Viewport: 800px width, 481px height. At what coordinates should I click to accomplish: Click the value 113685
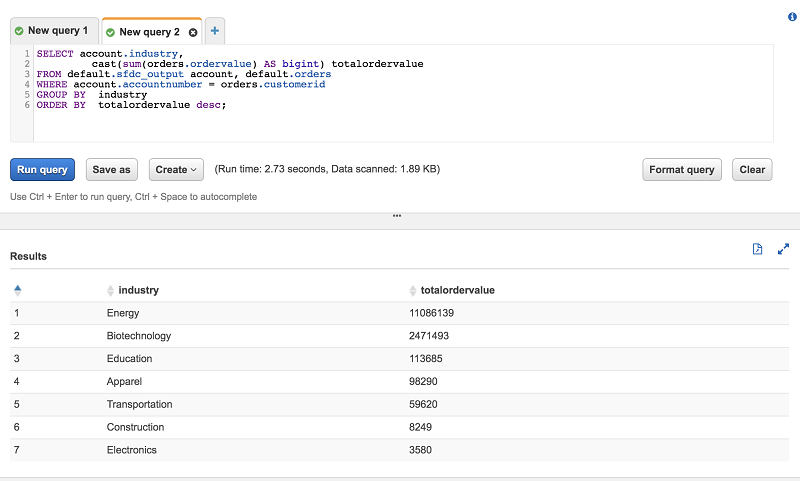coord(426,359)
